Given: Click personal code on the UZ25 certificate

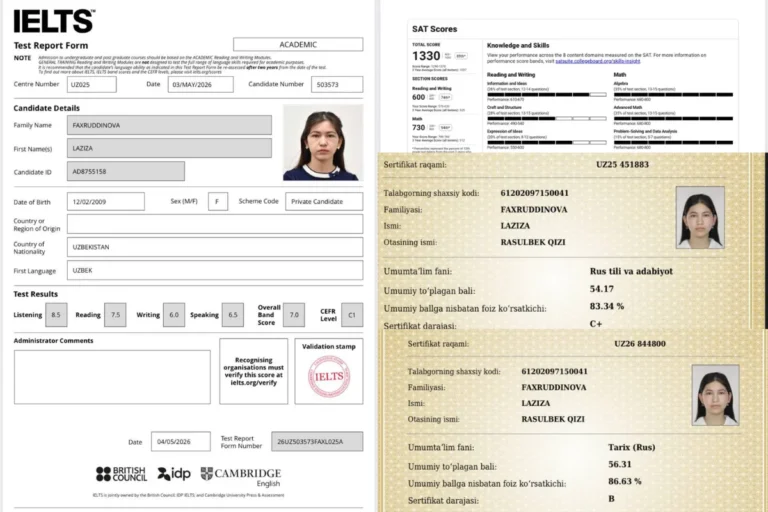Looking at the screenshot, I should tap(534, 193).
